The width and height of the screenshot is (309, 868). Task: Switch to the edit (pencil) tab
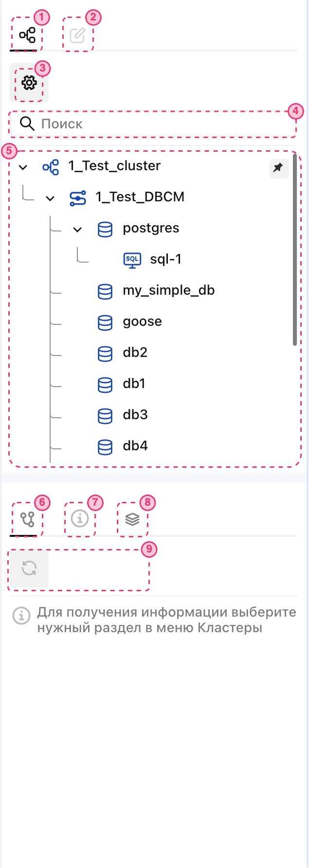click(x=77, y=35)
